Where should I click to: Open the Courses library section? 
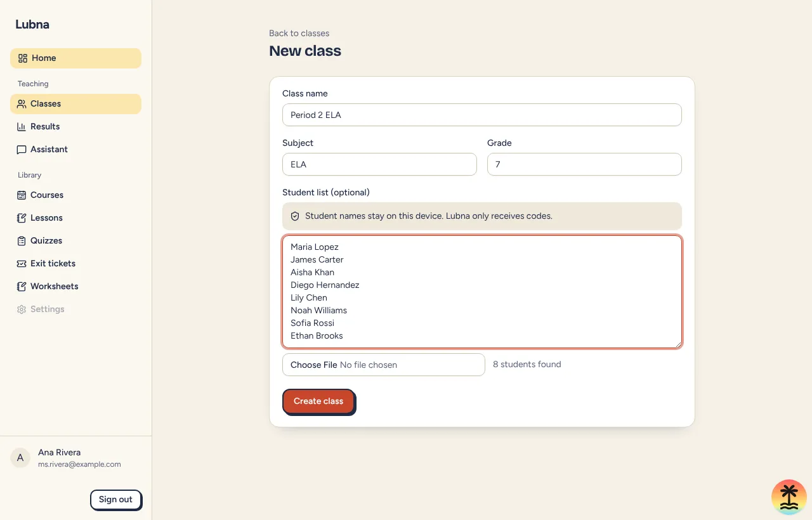[75, 195]
